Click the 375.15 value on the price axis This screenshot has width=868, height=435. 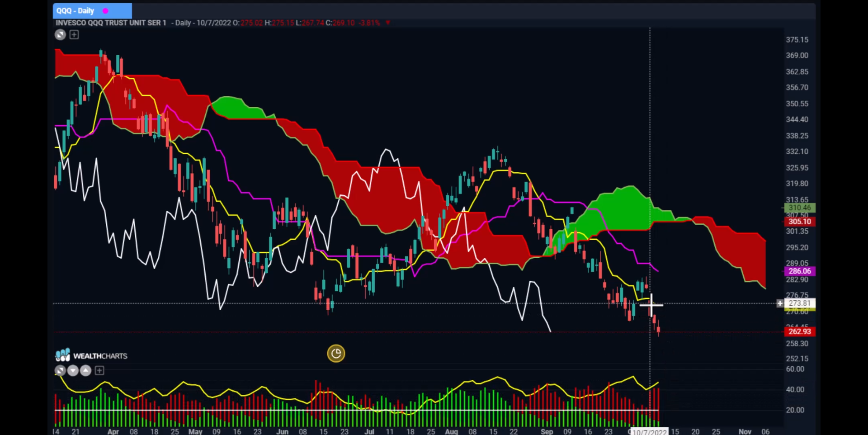click(797, 40)
